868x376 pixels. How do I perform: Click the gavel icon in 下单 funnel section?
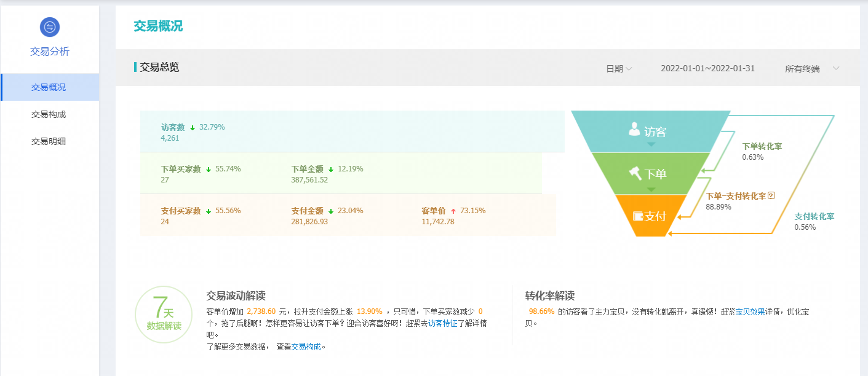[635, 173]
